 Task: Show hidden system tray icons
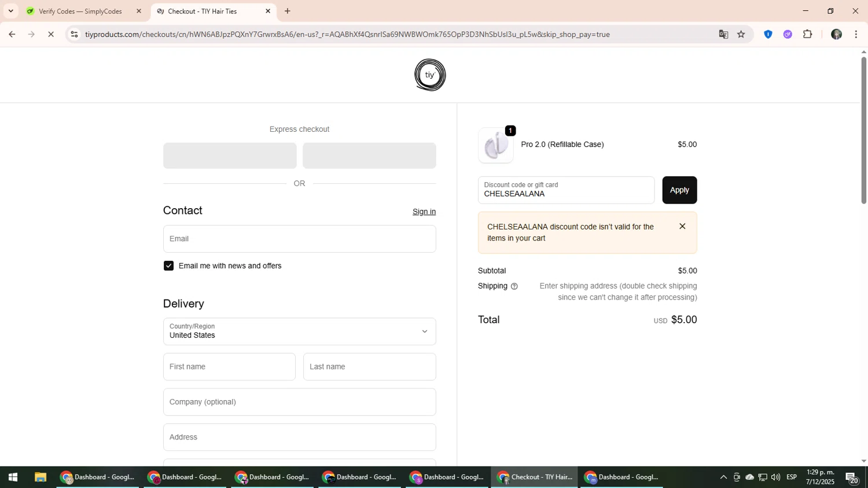[723, 477]
